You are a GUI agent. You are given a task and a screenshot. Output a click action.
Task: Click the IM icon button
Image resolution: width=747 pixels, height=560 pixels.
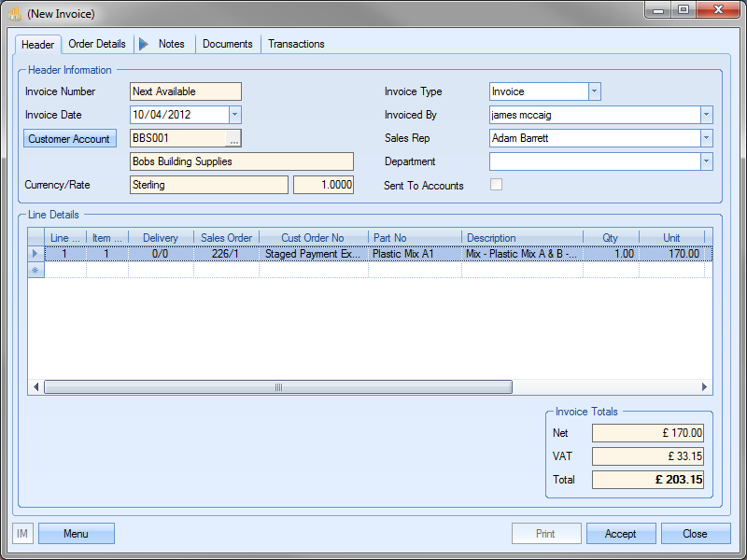[x=23, y=534]
